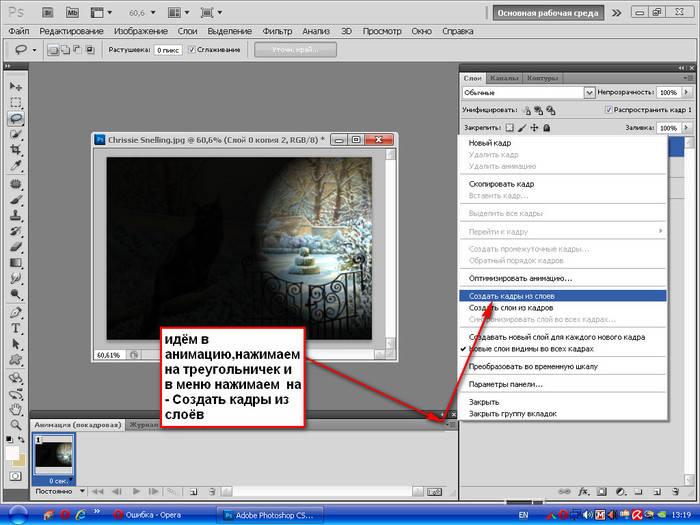Select the Eraser tool
This screenshot has width=700, height=525.
point(16,247)
